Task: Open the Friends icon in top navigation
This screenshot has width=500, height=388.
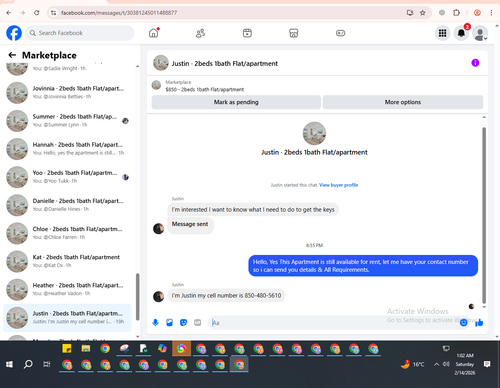Action: (200, 33)
